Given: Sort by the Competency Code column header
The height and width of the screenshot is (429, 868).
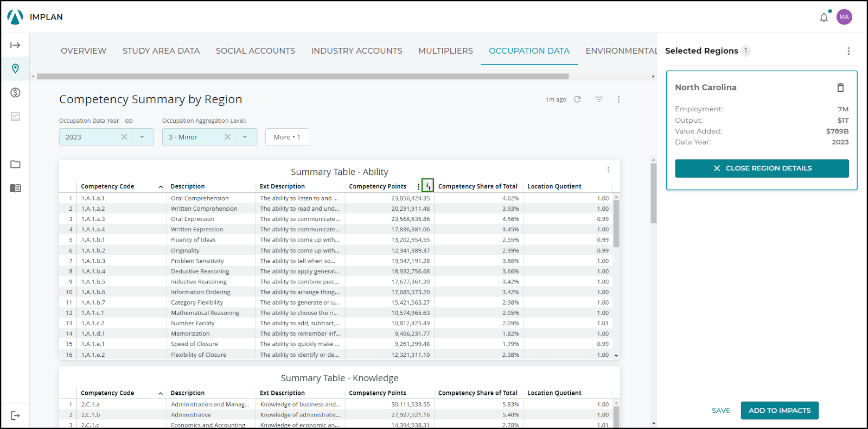Looking at the screenshot, I should 107,186.
